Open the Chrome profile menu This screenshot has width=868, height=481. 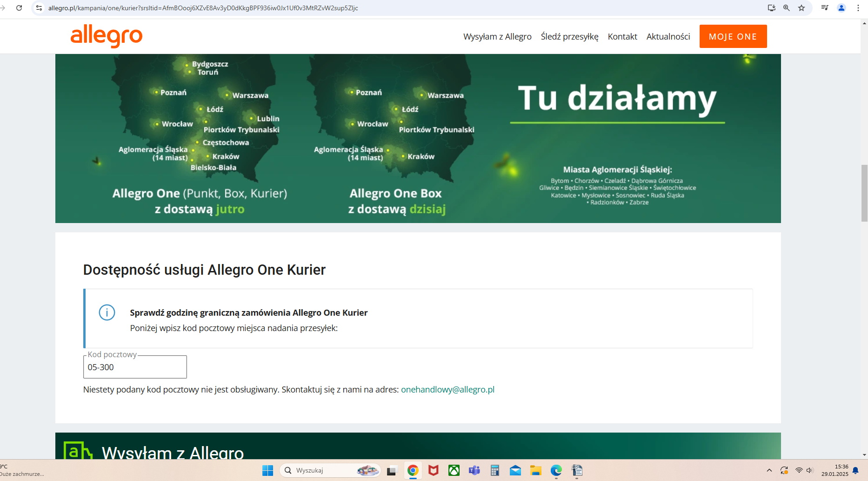coord(841,8)
